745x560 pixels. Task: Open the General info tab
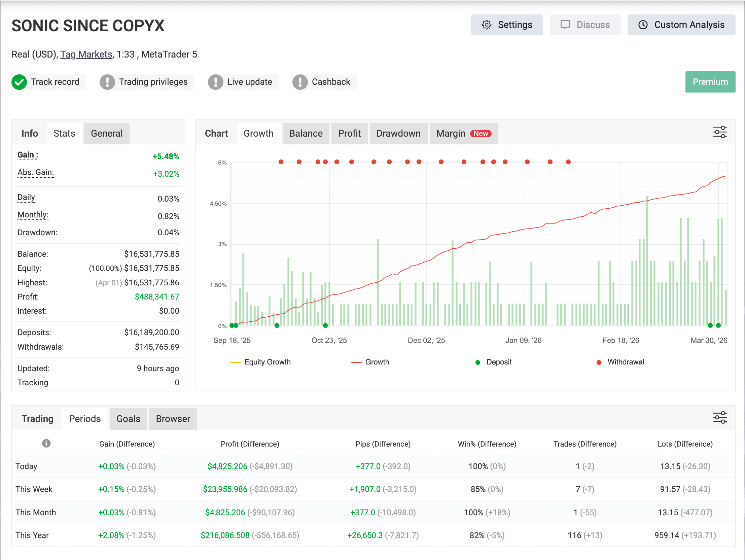[106, 133]
